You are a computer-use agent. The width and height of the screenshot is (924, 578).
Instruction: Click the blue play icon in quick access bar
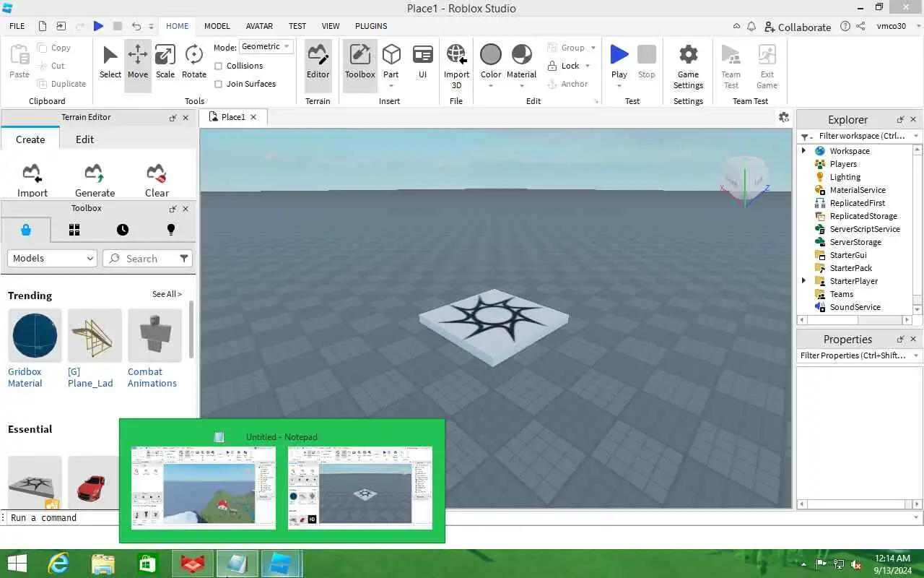pyautogui.click(x=99, y=26)
